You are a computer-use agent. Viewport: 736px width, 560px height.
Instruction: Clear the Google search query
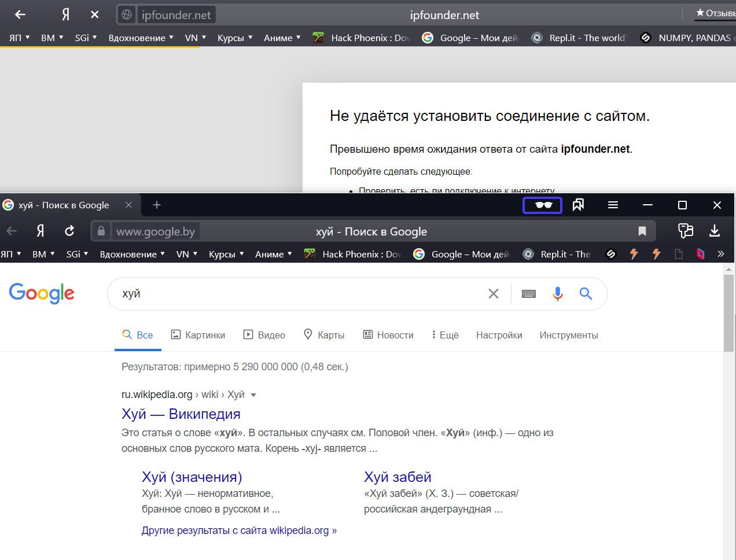tap(494, 294)
